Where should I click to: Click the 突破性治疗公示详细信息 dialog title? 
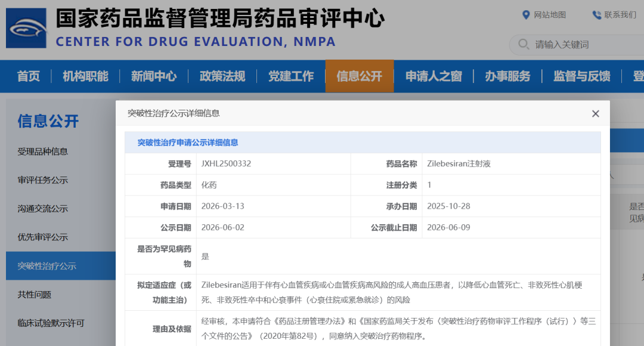pyautogui.click(x=174, y=113)
